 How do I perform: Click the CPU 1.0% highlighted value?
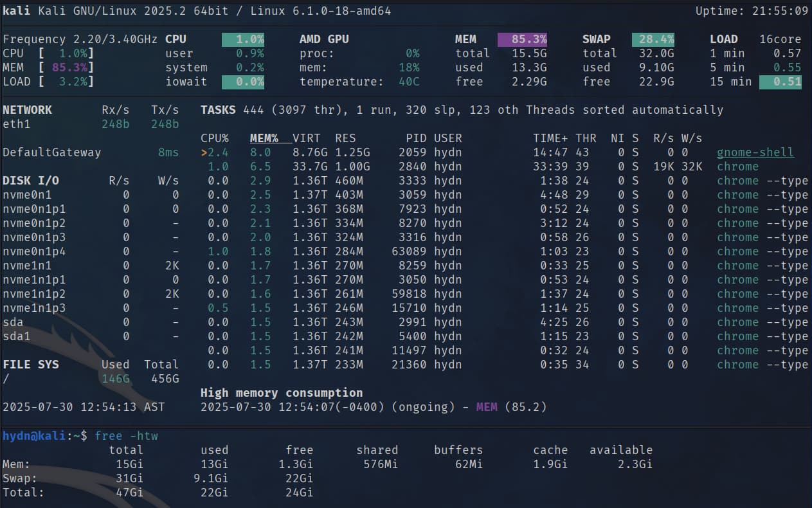(243, 39)
